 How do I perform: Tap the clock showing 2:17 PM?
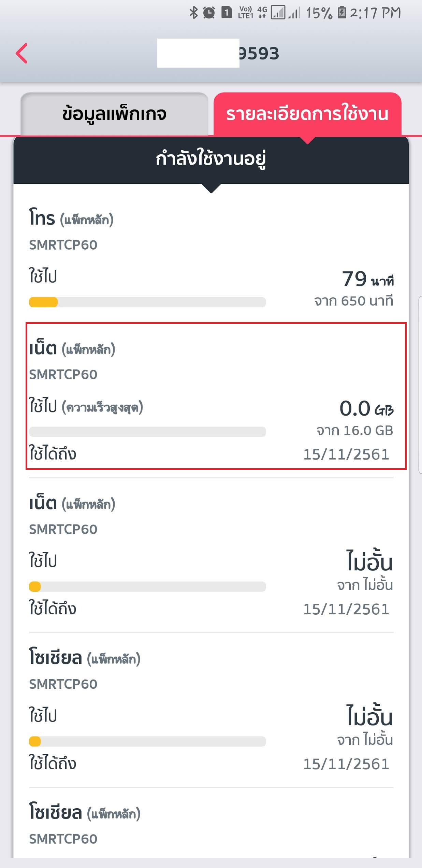coord(375,13)
